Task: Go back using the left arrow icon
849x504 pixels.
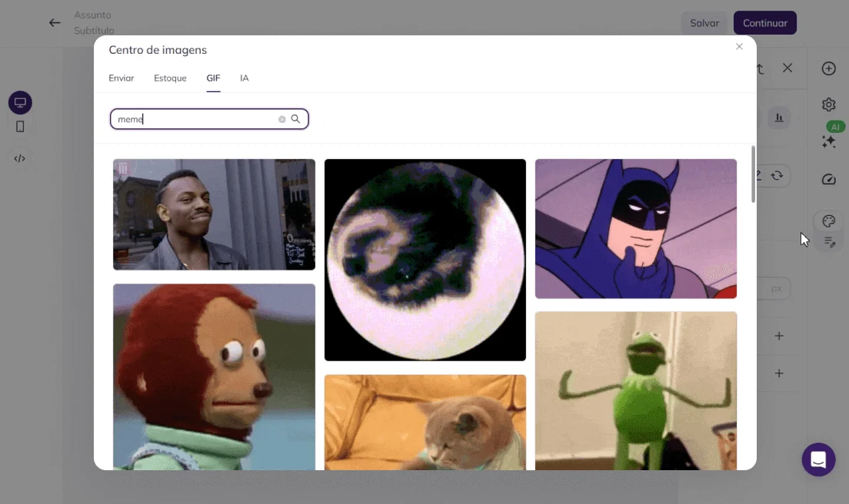Action: click(x=55, y=23)
